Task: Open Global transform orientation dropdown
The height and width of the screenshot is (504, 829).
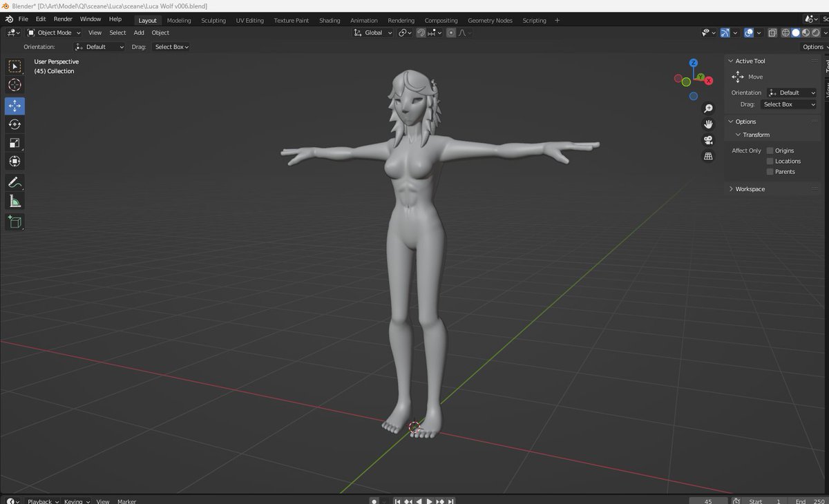Action: click(x=372, y=32)
